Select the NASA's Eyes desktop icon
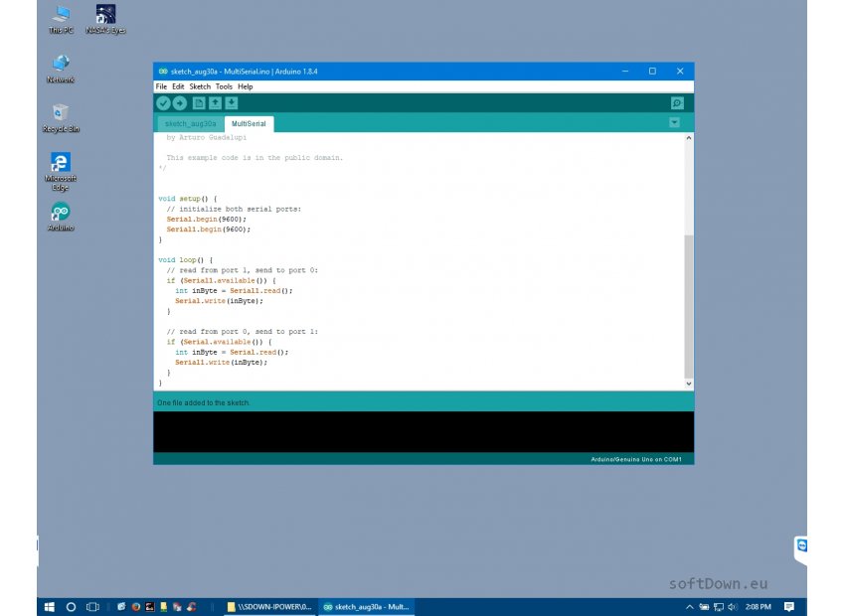Viewport: 845px width, 616px height. (x=105, y=20)
